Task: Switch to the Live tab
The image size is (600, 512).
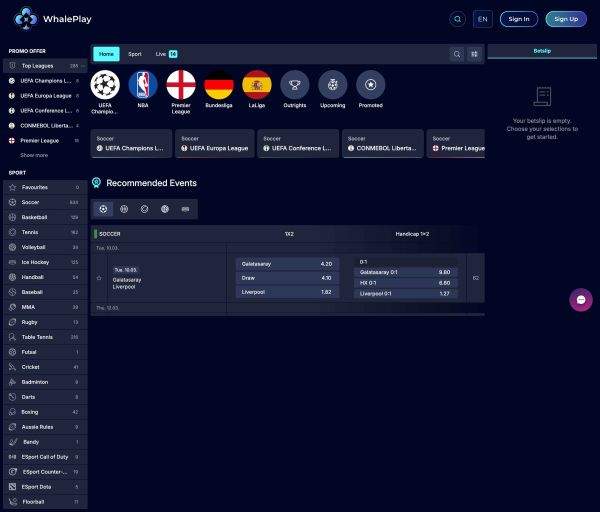Action: (166, 54)
